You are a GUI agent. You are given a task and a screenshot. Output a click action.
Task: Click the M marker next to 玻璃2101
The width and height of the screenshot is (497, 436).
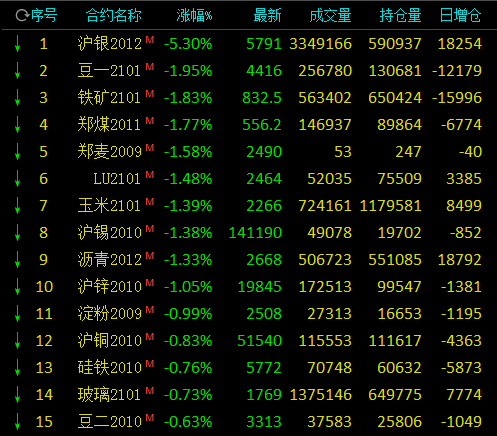click(x=150, y=391)
